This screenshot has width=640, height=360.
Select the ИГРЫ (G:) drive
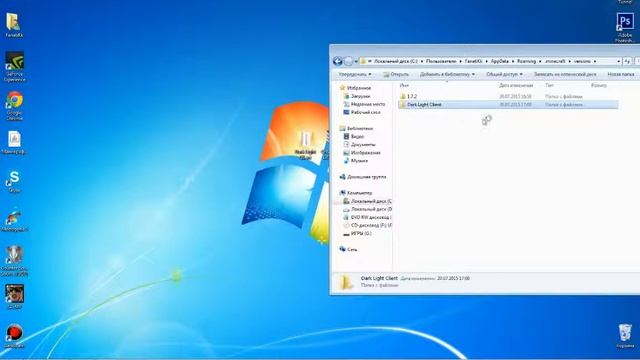[361, 233]
